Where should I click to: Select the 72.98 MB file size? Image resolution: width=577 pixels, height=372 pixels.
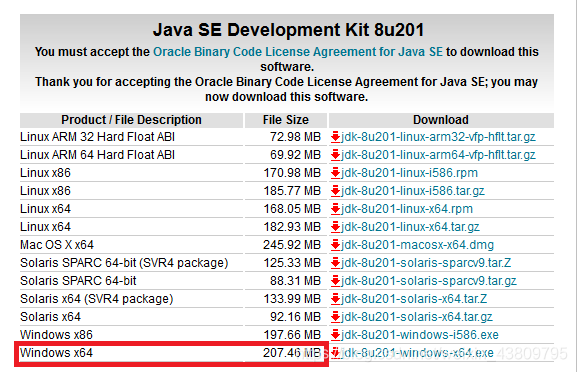point(295,137)
